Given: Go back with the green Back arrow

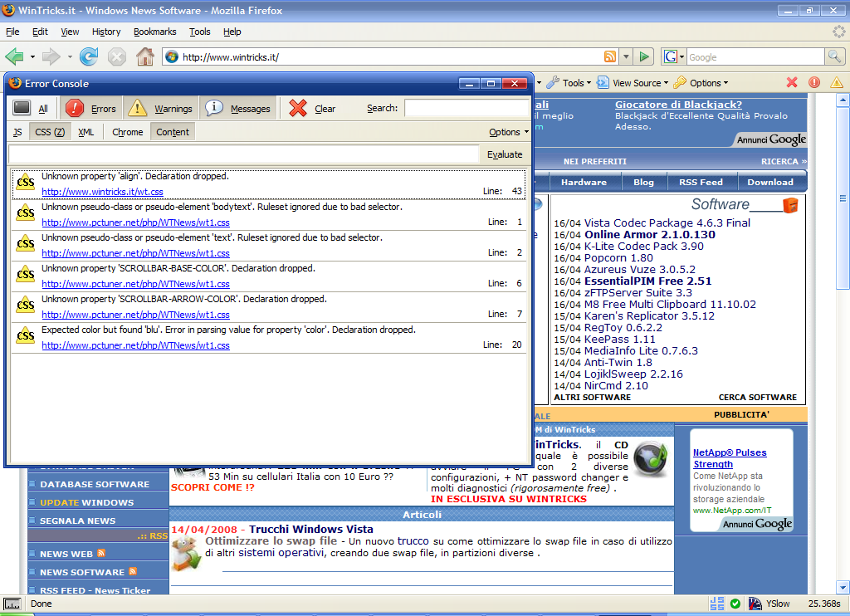Looking at the screenshot, I should coord(15,56).
